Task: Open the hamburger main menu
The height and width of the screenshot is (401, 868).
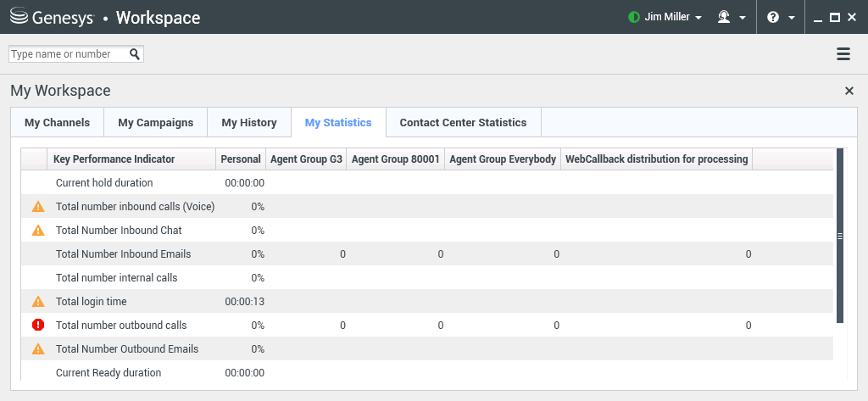Action: (843, 54)
